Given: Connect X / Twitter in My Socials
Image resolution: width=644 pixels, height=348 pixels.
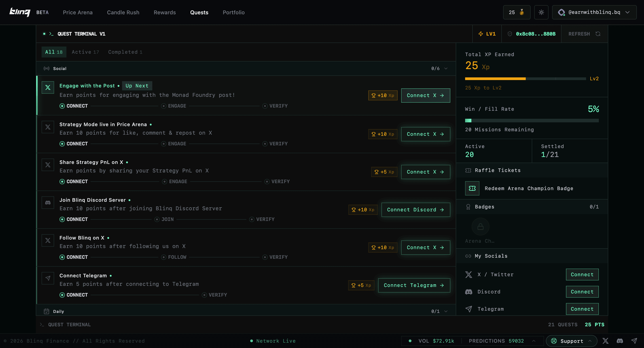Looking at the screenshot, I should (582, 274).
